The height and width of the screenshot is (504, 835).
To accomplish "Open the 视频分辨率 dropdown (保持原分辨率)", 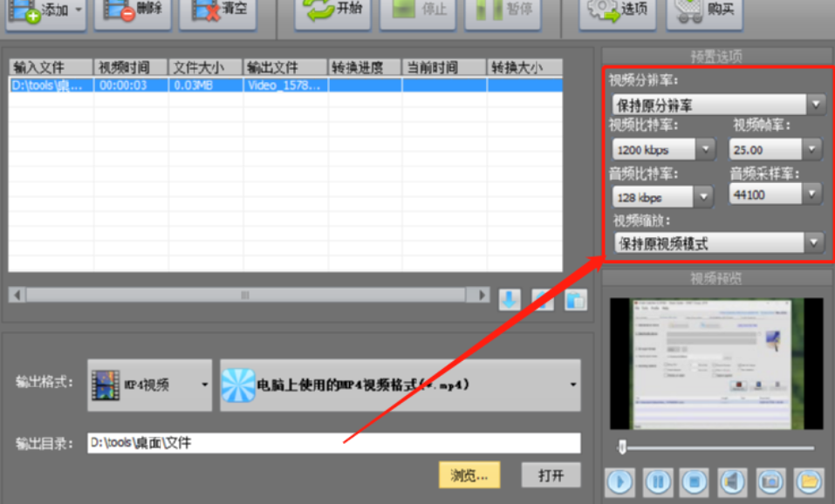I will [718, 105].
